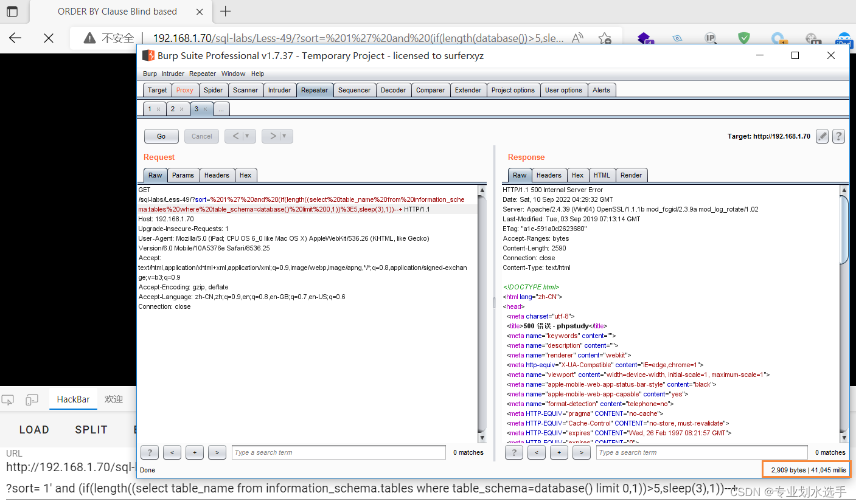Open a new browser tab
Viewport: 856px width, 504px height.
tap(226, 11)
